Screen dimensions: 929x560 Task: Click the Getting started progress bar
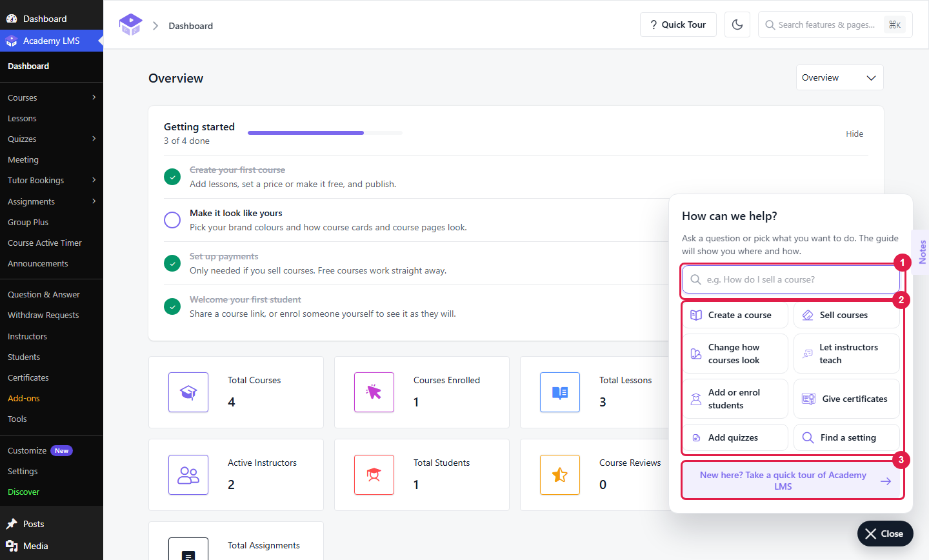tap(325, 133)
